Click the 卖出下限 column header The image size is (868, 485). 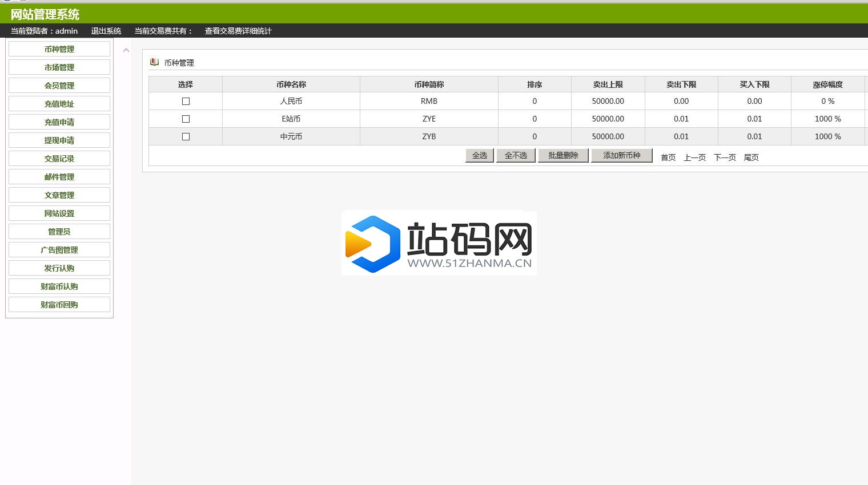tap(681, 84)
